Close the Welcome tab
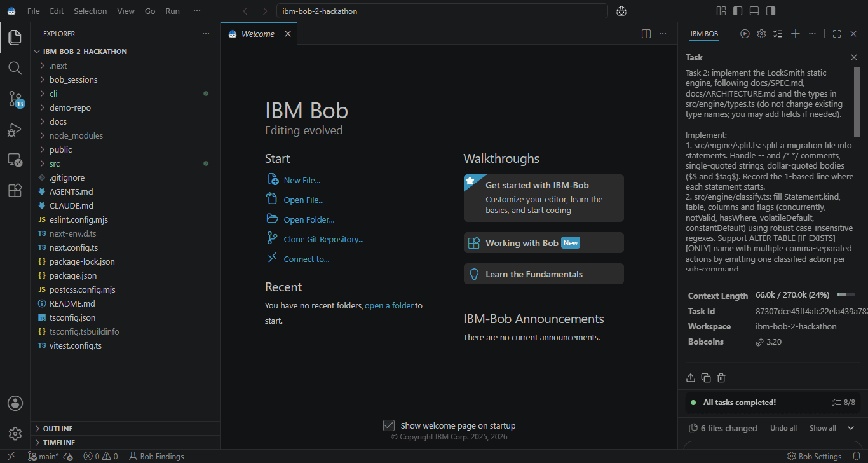This screenshot has height=463, width=868. click(x=287, y=34)
